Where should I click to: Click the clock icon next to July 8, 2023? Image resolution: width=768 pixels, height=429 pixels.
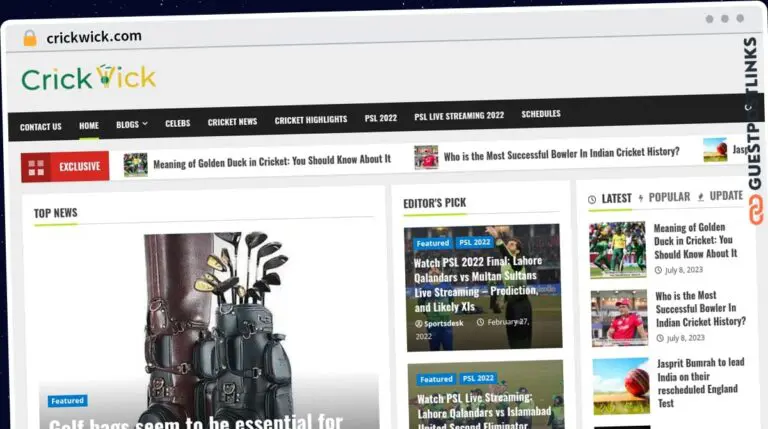pyautogui.click(x=660, y=270)
